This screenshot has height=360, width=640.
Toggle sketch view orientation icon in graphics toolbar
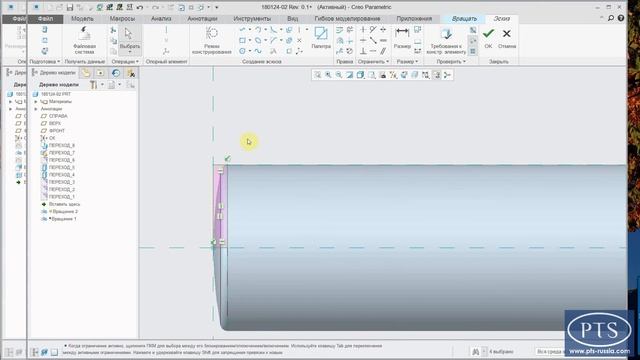tap(404, 75)
